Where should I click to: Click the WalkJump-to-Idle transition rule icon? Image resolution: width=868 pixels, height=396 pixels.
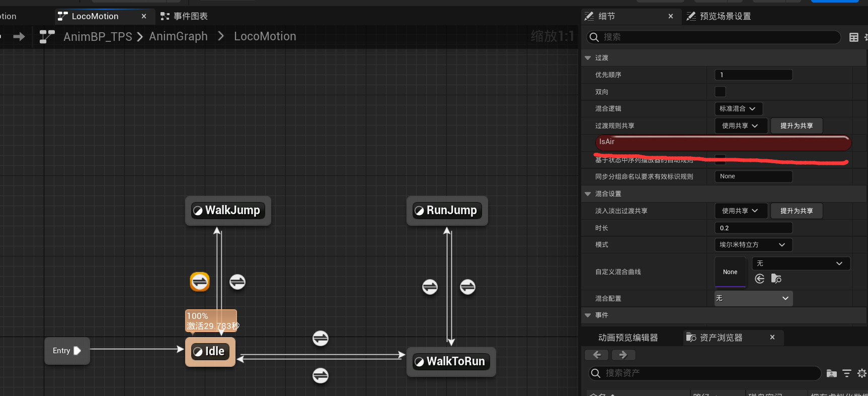point(238,282)
